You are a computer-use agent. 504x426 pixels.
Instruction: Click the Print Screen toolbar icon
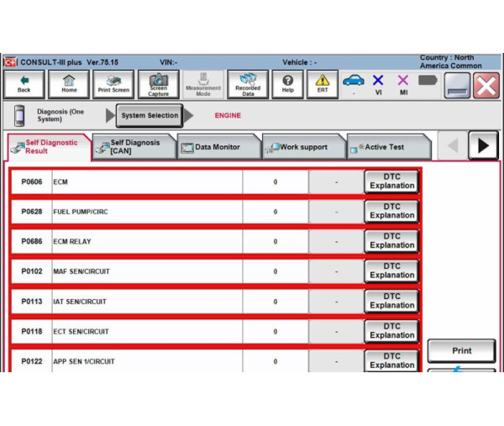(x=113, y=84)
